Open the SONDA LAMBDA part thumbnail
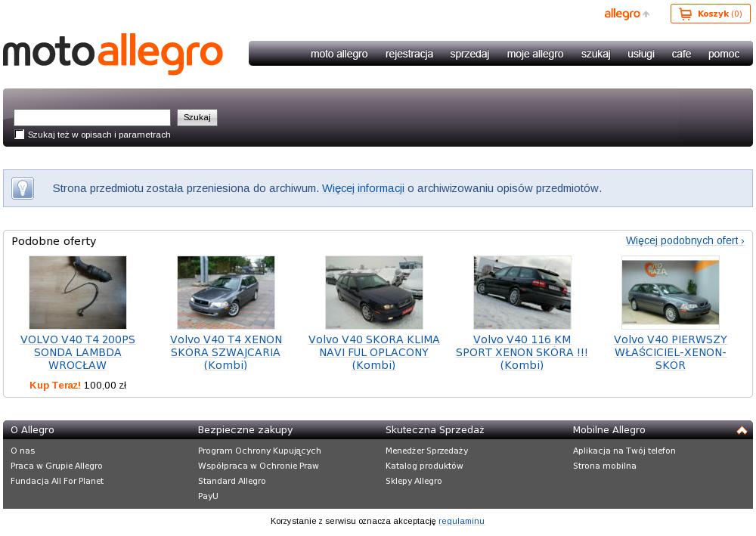This screenshot has height=536, width=756. coord(78,292)
